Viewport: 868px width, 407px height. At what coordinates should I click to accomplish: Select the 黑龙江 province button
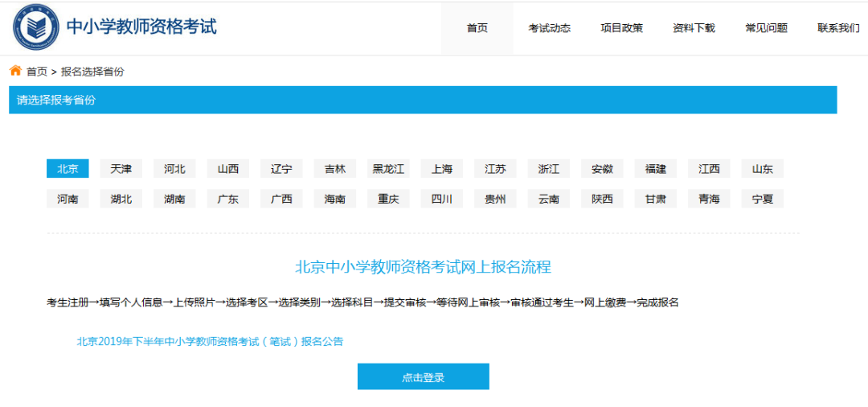pos(389,169)
